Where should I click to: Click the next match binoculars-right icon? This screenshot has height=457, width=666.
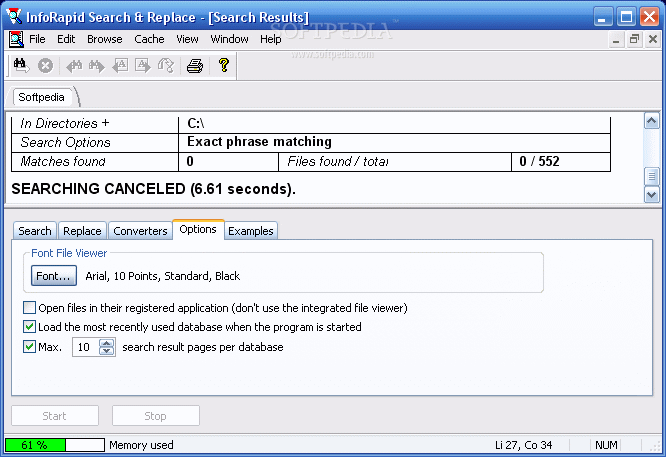click(x=96, y=66)
